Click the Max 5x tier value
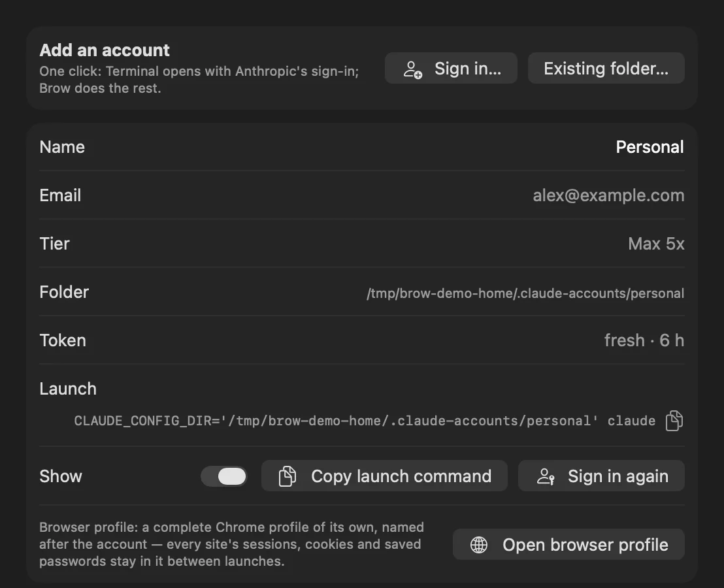 tap(656, 244)
